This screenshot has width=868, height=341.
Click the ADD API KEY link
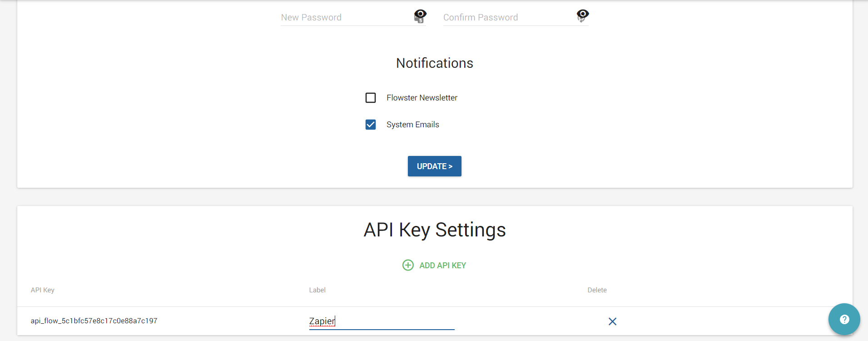coord(442,266)
